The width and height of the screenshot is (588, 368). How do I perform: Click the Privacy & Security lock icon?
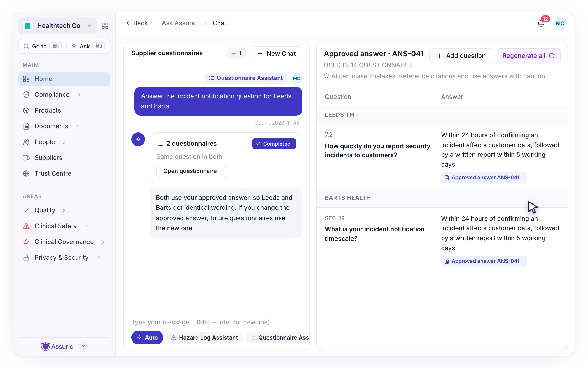tap(26, 258)
